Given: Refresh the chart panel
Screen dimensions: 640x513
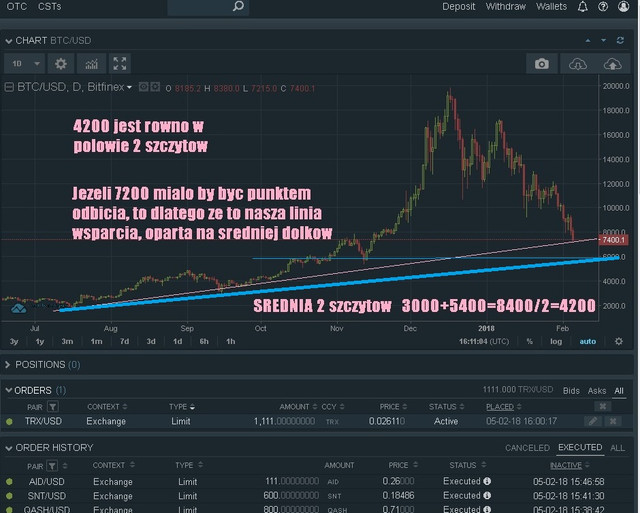Looking at the screenshot, I should [620, 40].
